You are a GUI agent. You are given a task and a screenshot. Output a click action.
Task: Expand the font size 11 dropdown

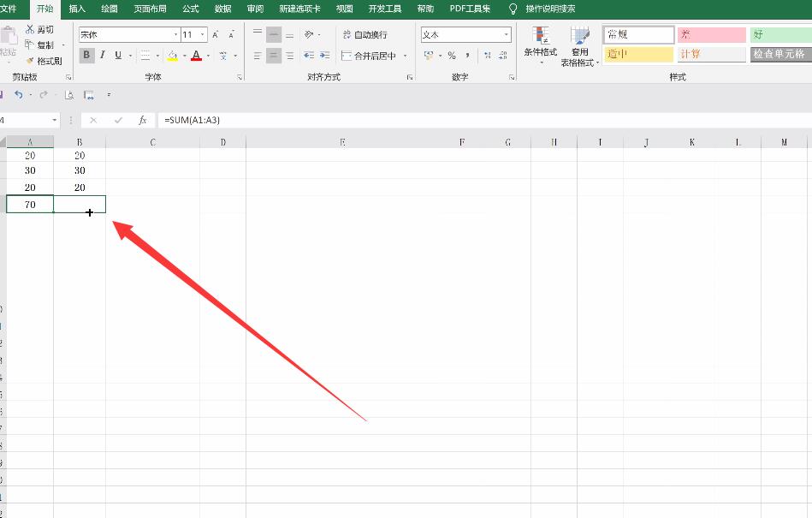tap(203, 35)
